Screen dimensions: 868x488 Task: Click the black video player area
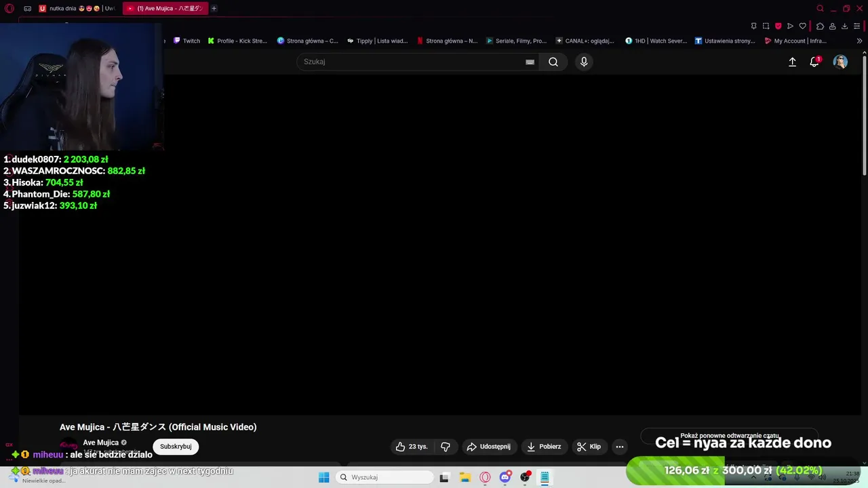coord(441,244)
